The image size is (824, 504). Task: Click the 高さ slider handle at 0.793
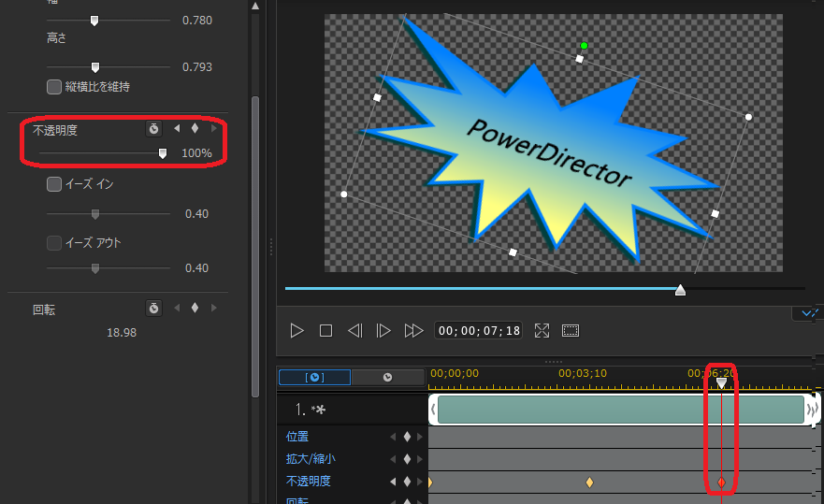(x=95, y=67)
